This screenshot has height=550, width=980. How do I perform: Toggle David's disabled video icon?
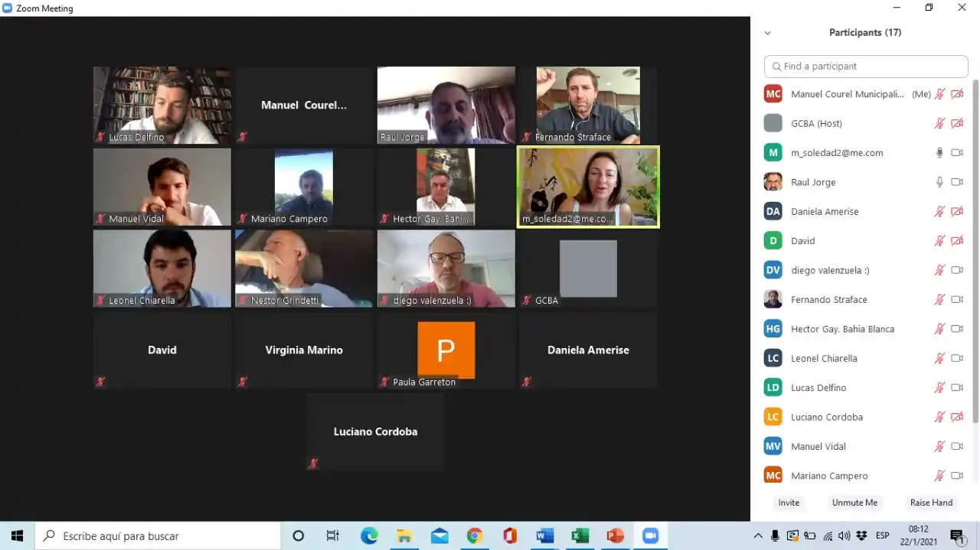956,241
